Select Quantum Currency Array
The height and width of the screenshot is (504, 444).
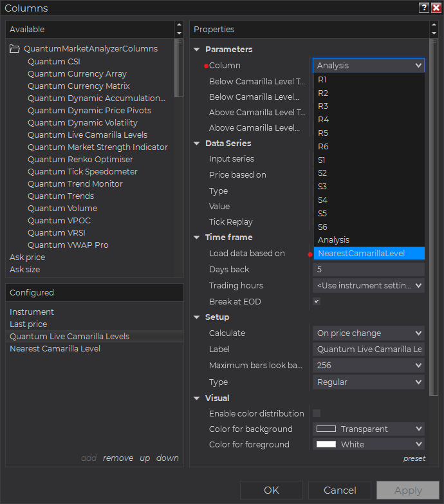click(x=77, y=74)
